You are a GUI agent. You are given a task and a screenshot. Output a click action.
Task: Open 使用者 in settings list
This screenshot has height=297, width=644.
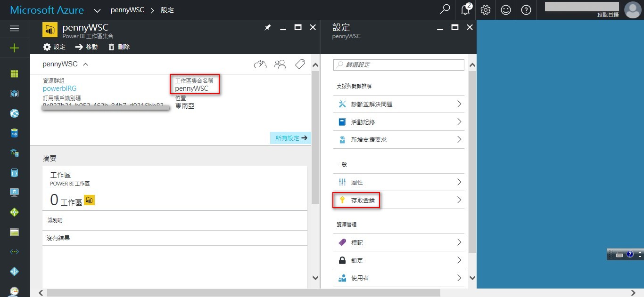pyautogui.click(x=399, y=278)
